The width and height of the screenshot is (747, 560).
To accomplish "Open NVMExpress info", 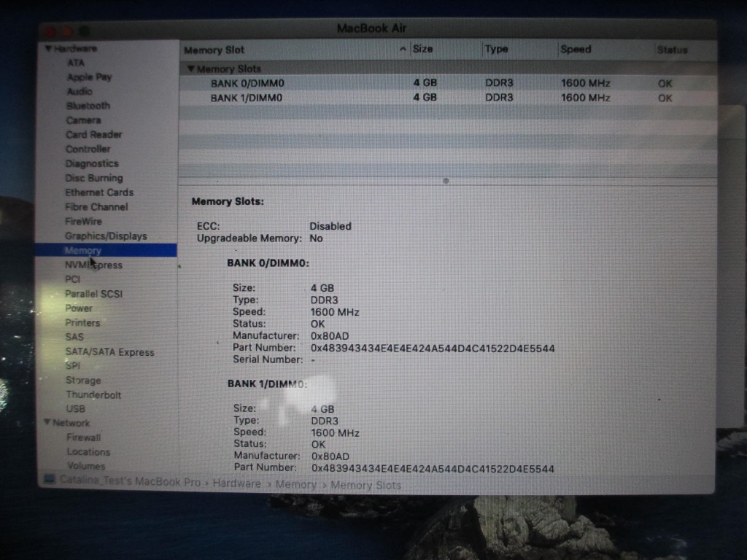I will pyautogui.click(x=93, y=265).
